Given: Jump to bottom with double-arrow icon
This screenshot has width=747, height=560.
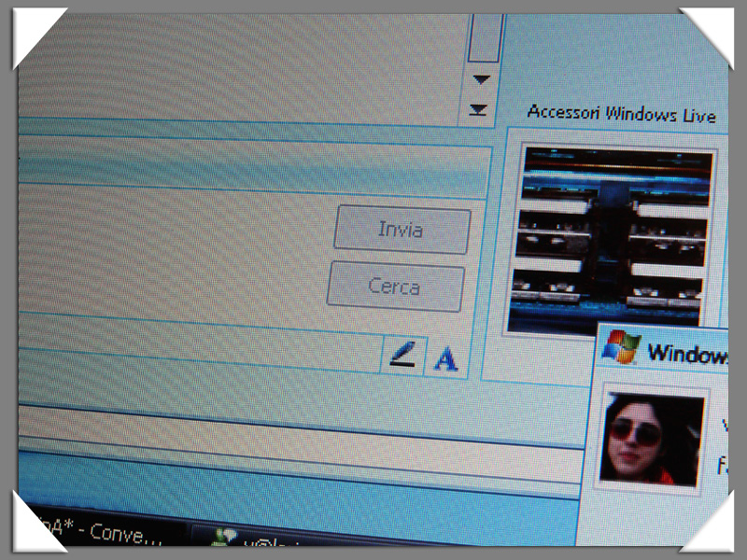Looking at the screenshot, I should 479,110.
